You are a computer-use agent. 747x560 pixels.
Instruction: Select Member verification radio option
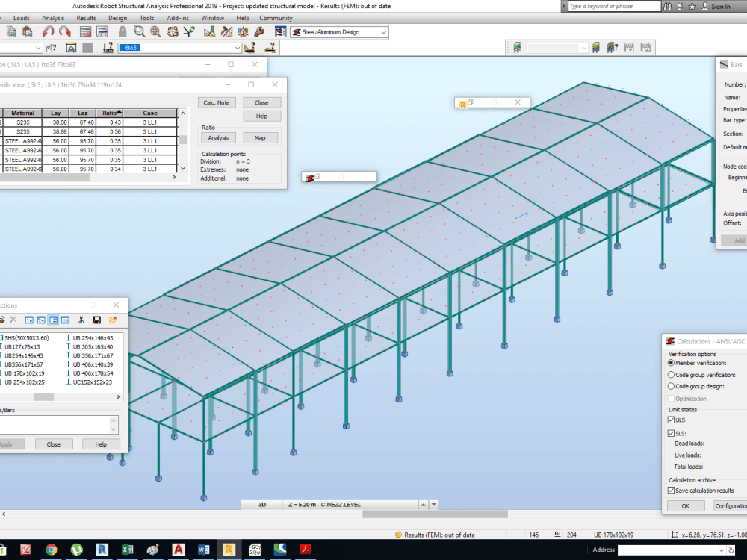pos(671,363)
